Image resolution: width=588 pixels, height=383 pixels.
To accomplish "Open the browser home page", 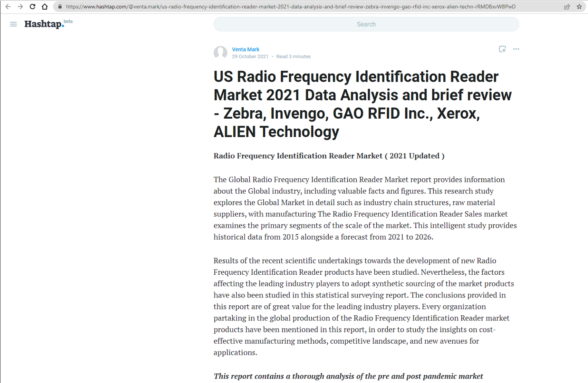I will pos(45,7).
